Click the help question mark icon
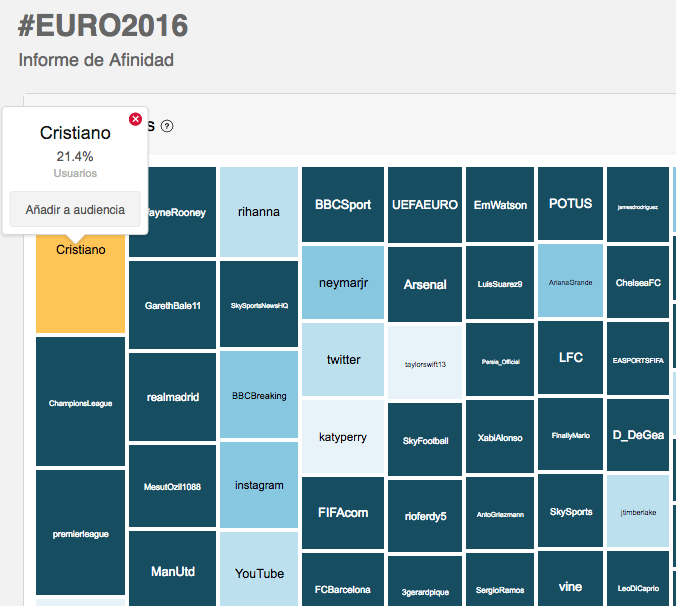 (x=167, y=126)
